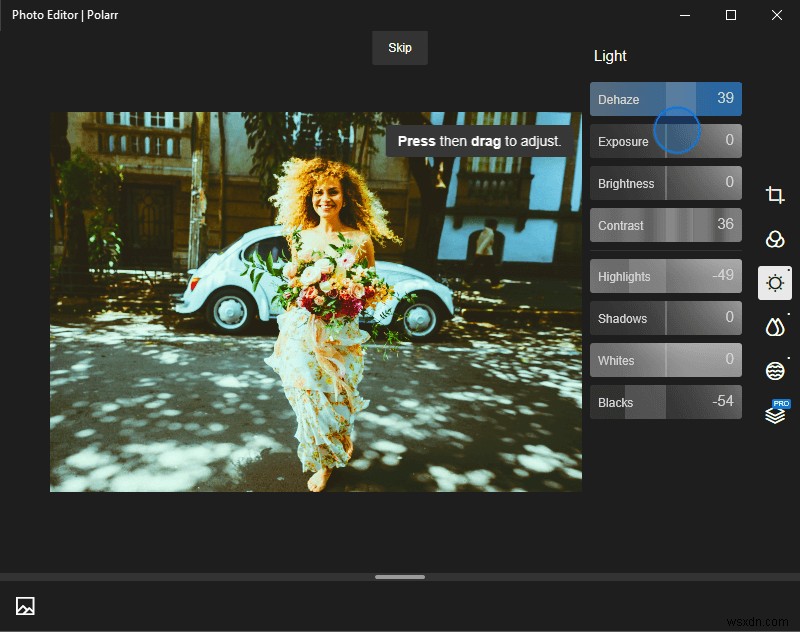800x632 pixels.
Task: Click the Shadows slider bar
Action: [x=665, y=318]
